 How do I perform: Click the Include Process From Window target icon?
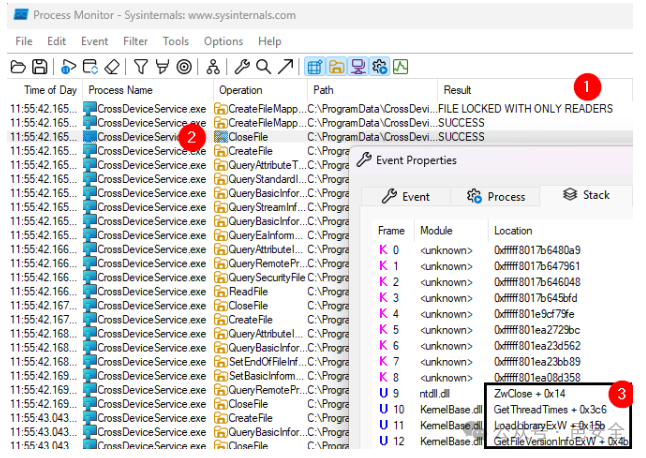tap(184, 67)
